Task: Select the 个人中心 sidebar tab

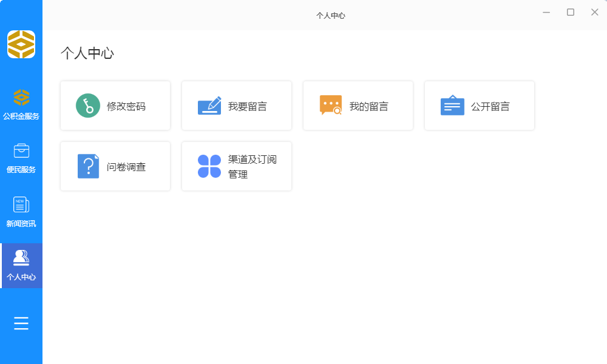Action: click(x=21, y=266)
